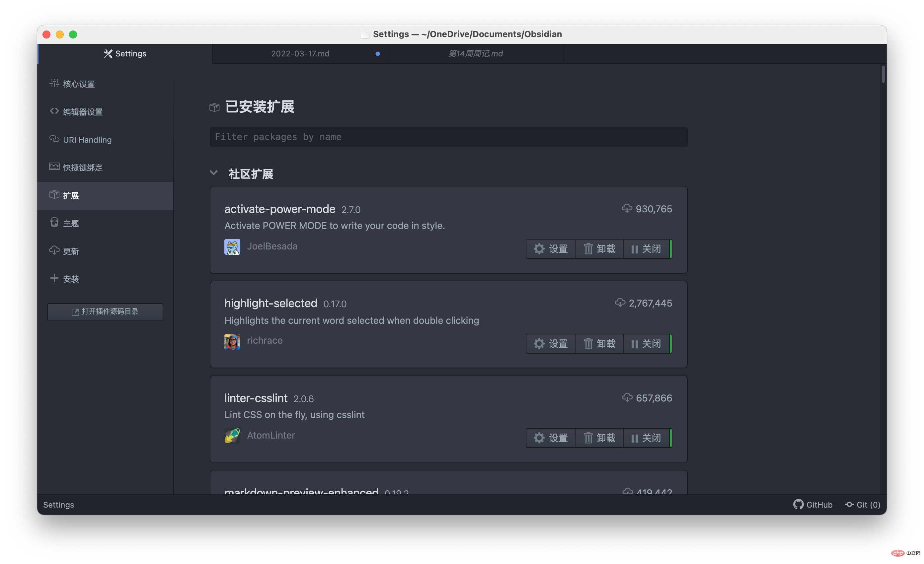Switch to the Settings tab
924x564 pixels.
click(125, 54)
